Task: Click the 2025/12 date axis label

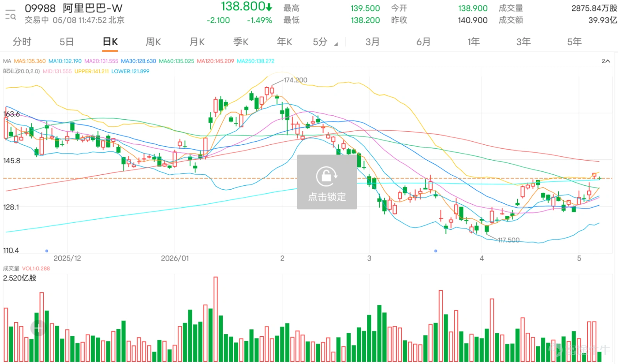Action: 67,258
